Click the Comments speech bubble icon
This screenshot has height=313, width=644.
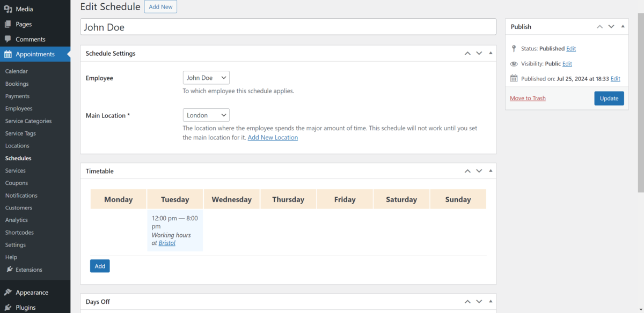8,39
